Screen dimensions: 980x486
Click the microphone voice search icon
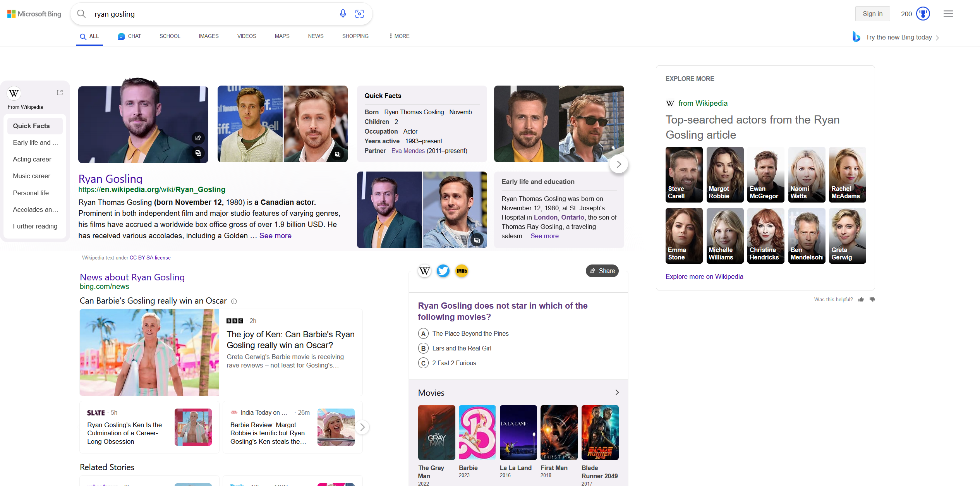click(x=343, y=14)
